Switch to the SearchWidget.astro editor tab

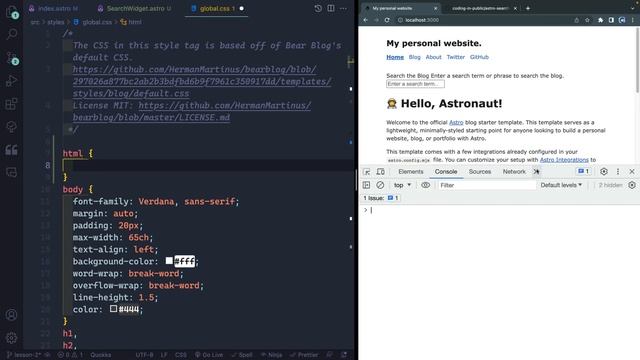point(135,8)
